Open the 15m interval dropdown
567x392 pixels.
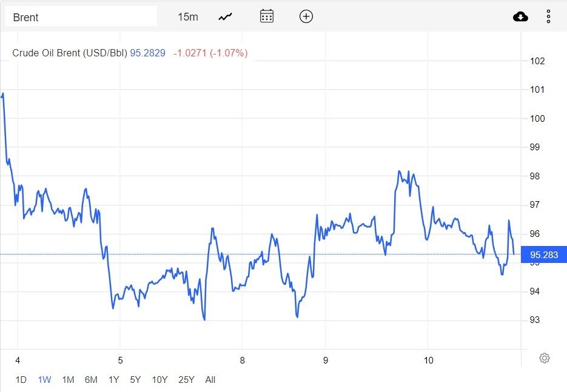[188, 16]
